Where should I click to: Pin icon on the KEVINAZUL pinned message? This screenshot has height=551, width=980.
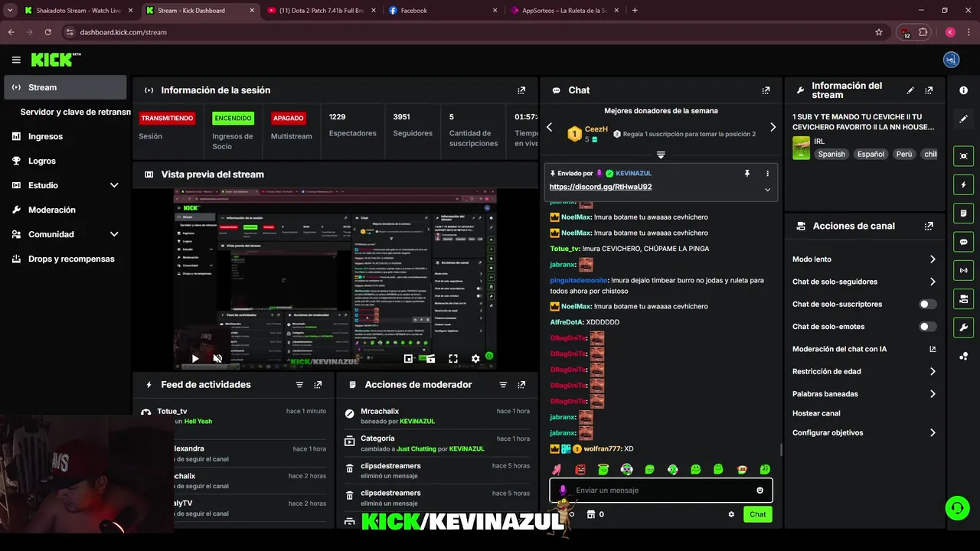pyautogui.click(x=746, y=174)
